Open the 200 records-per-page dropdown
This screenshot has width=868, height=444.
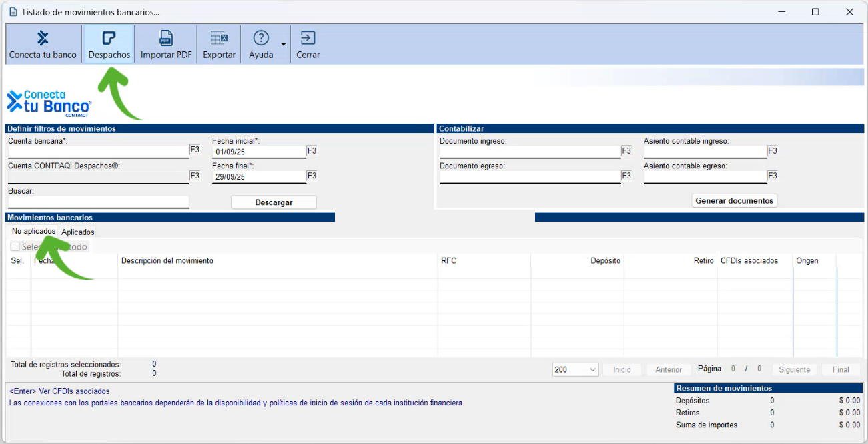[x=575, y=370]
